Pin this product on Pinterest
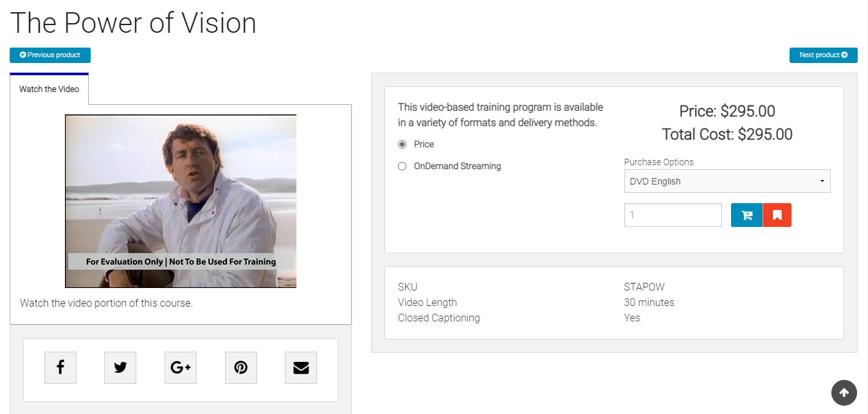Viewport: 868px width, 414px height. pos(241,368)
